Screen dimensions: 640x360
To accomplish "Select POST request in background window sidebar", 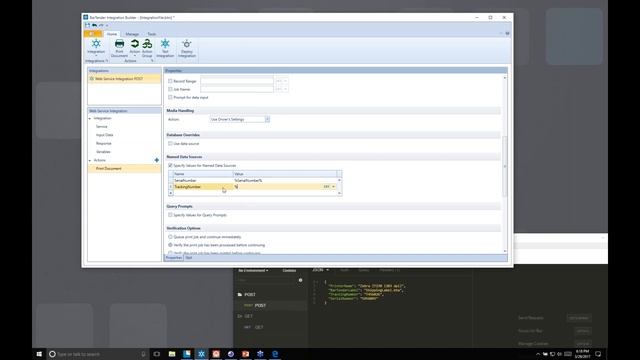I will [260, 305].
